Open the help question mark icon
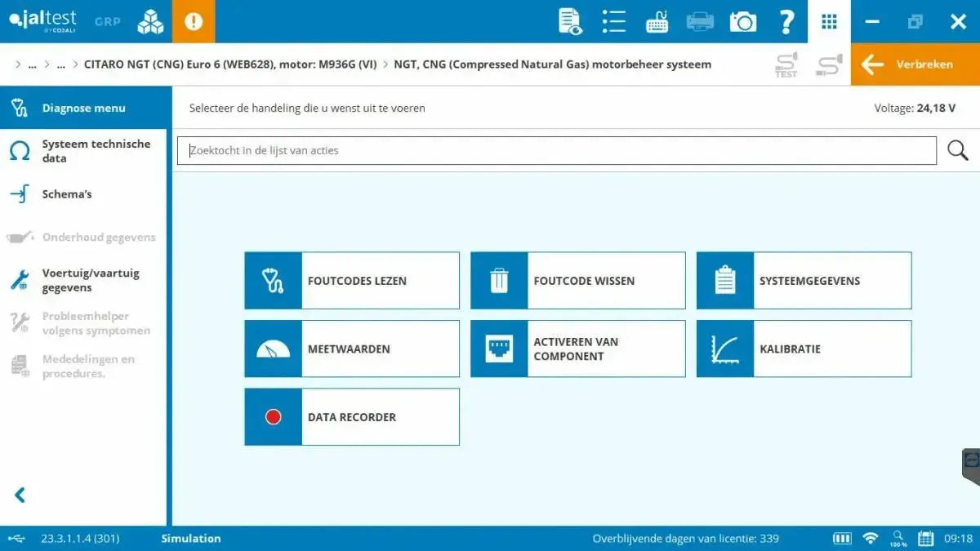 (x=786, y=21)
